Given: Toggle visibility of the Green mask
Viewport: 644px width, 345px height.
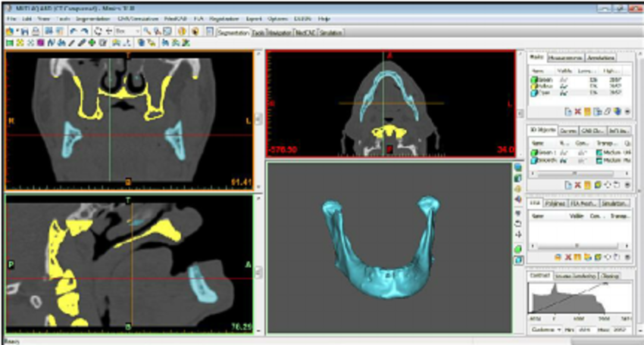Looking at the screenshot, I should coord(562,79).
